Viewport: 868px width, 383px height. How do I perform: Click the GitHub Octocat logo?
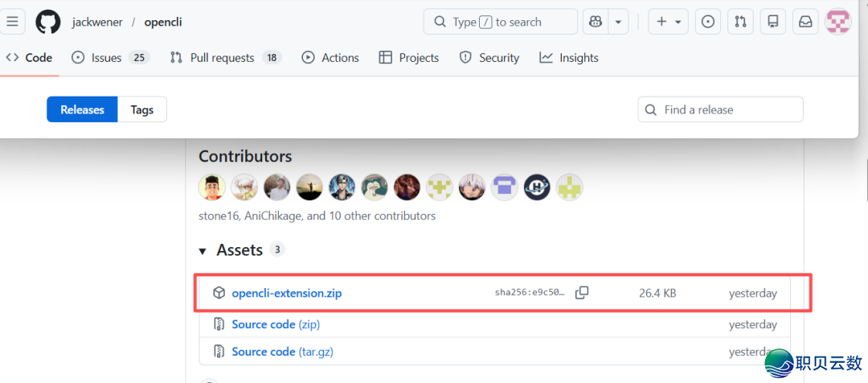click(x=47, y=23)
